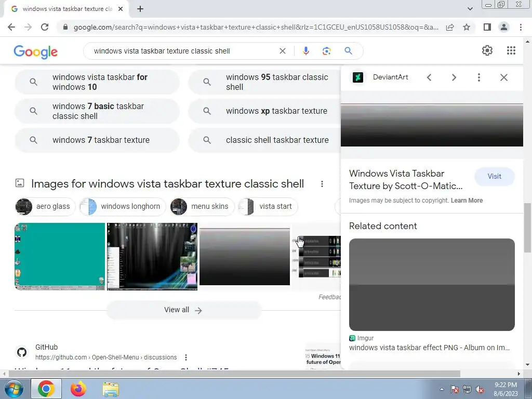532x399 pixels.
Task: Open preview panel more options menu
Action: click(x=478, y=77)
